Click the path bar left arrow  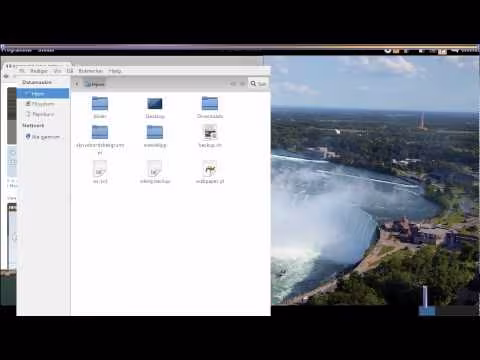[x=77, y=84]
